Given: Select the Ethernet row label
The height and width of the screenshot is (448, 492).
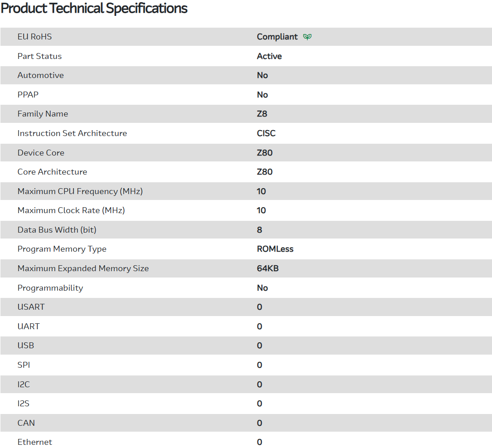Looking at the screenshot, I should point(34,442).
